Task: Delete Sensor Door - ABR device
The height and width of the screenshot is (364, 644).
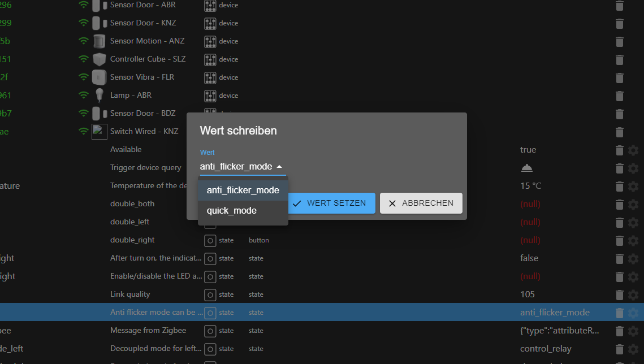Action: [620, 5]
